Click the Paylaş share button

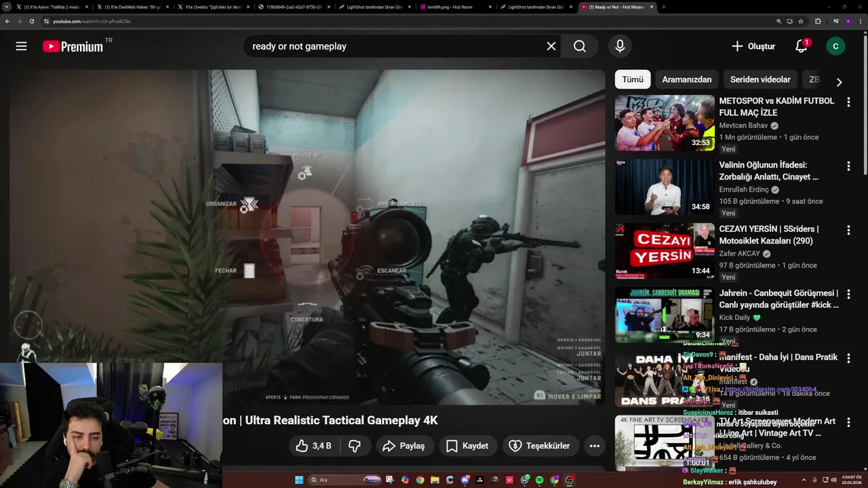coord(403,446)
